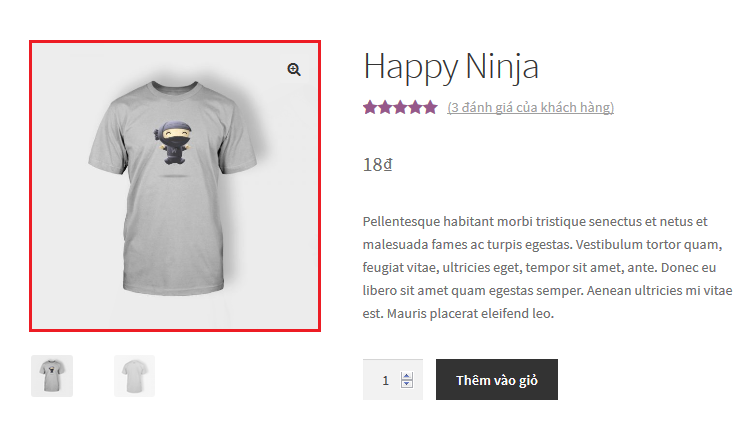Click the "Happy Ninja" product title
The image size is (751, 435).
[451, 67]
